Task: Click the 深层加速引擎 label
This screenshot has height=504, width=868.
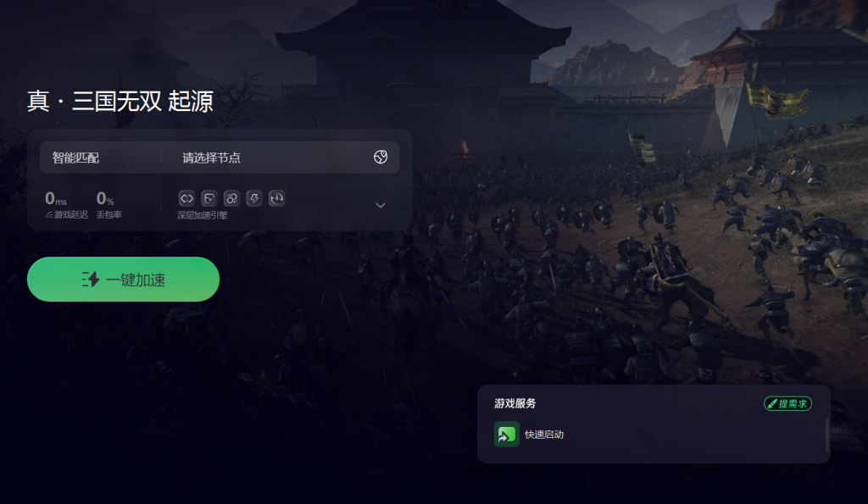Action: point(202,215)
